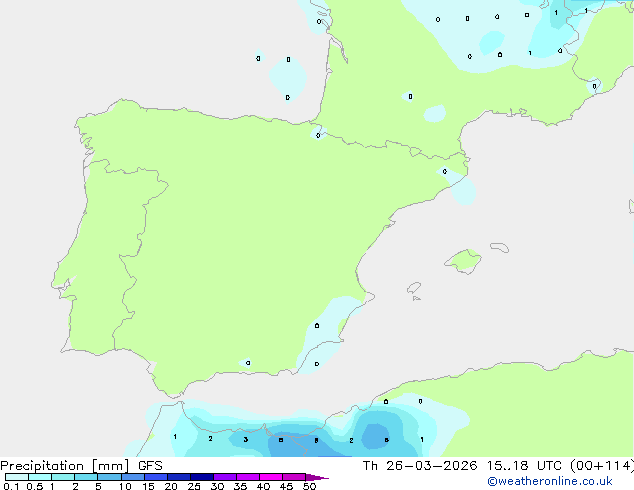Select the 2–5 mm legend color swatch
634x490 pixels.
[86, 477]
